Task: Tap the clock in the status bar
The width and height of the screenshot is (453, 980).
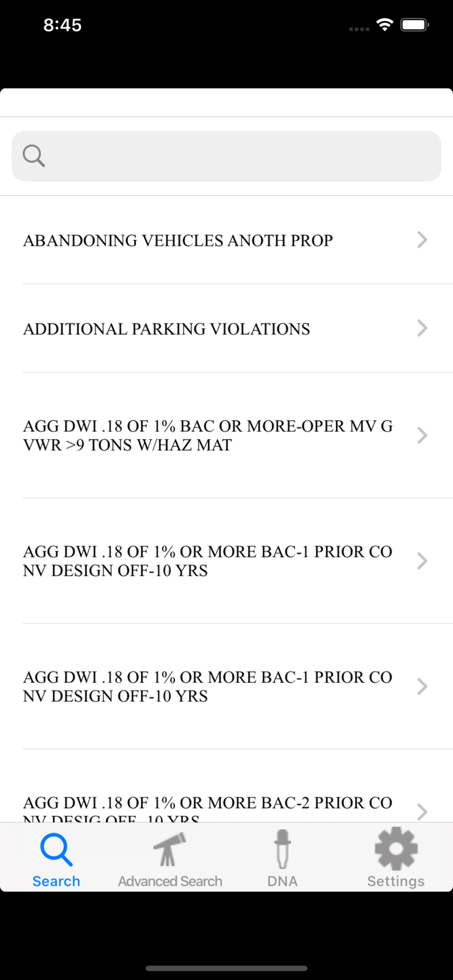Action: pos(62,24)
